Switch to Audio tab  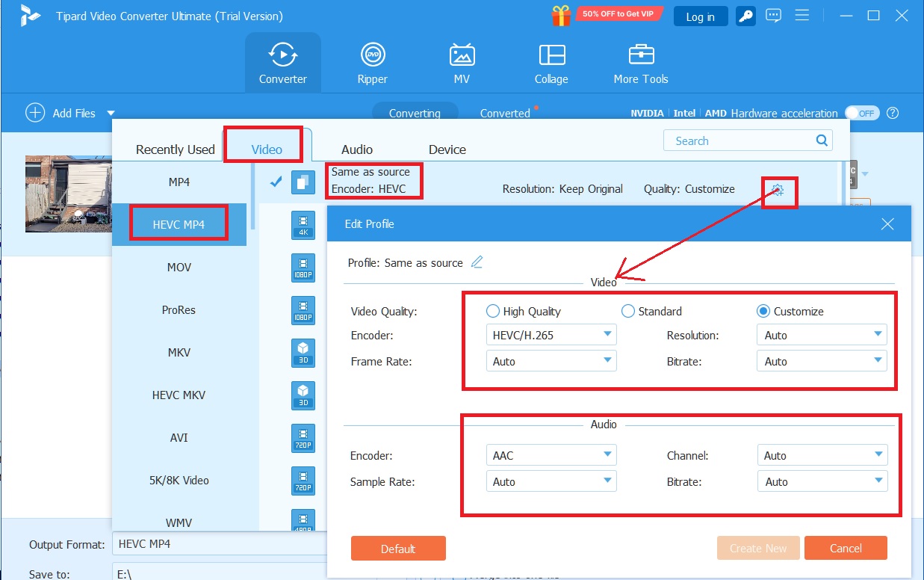357,149
